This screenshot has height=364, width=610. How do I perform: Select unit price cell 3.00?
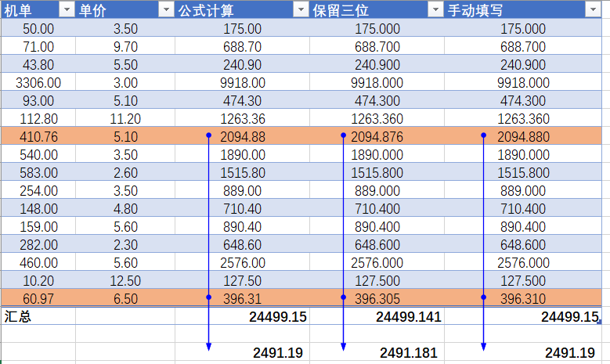click(125, 82)
